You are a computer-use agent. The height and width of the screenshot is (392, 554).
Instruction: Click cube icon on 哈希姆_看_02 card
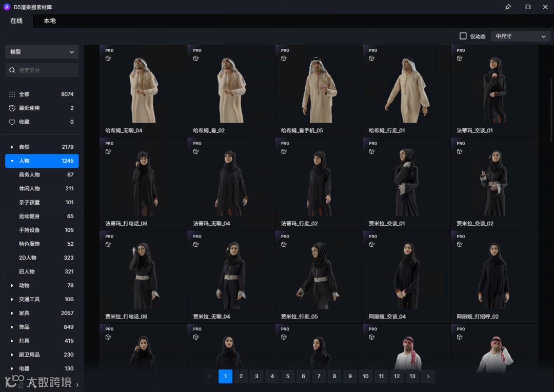point(196,58)
